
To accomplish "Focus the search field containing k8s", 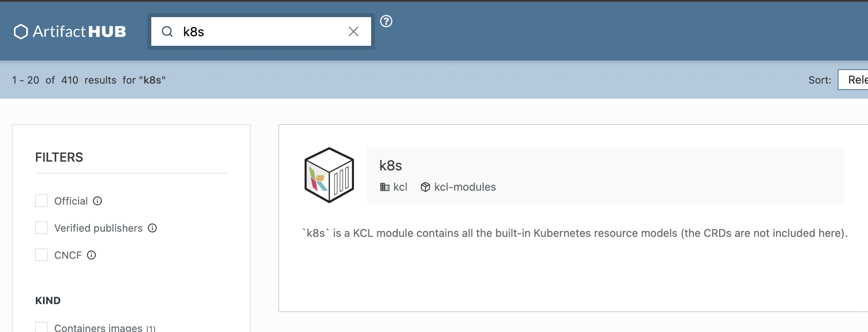I will (261, 31).
